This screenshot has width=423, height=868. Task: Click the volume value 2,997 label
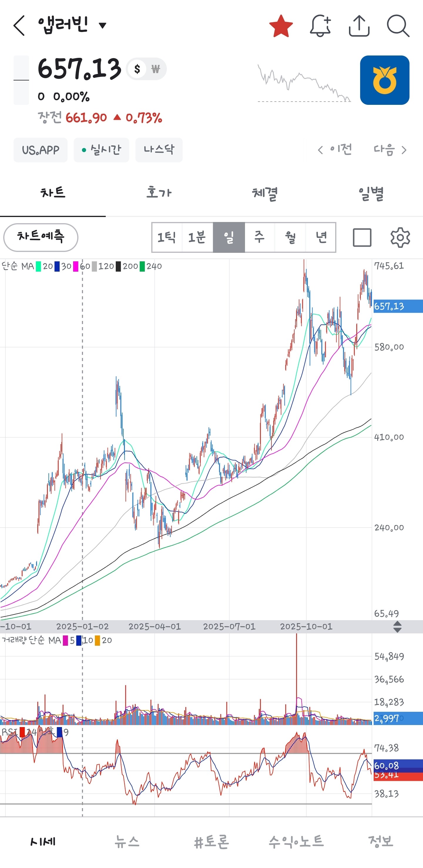(398, 719)
